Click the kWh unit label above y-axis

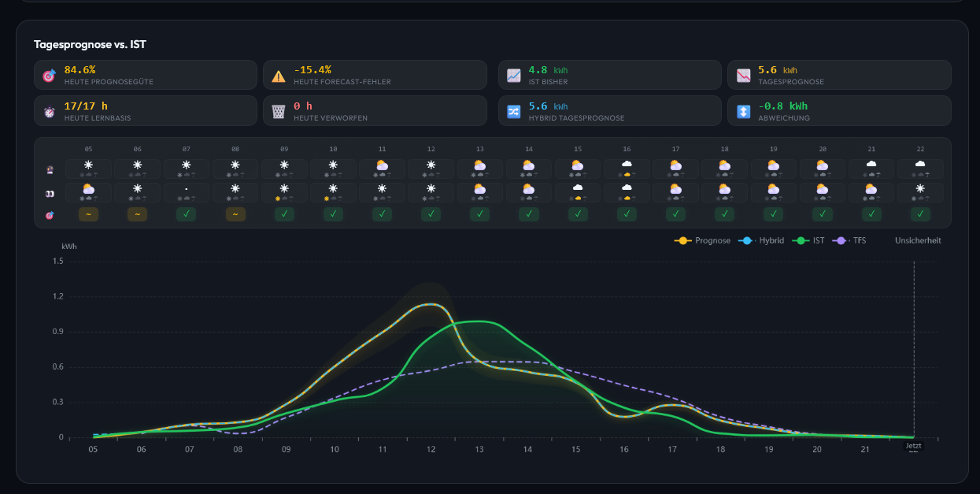click(69, 247)
